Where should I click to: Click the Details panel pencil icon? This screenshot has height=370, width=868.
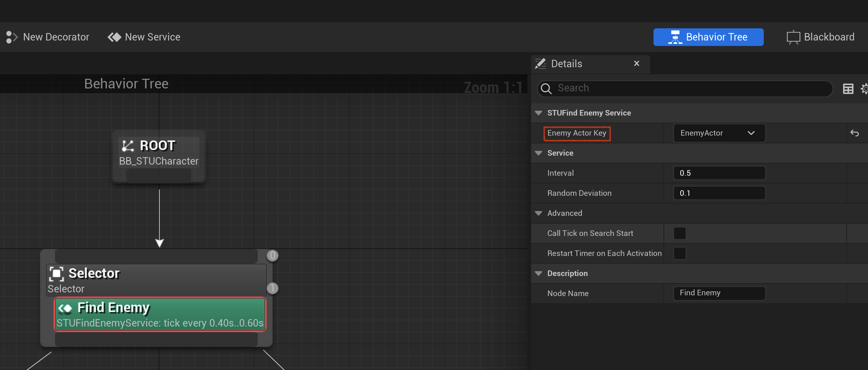click(x=541, y=64)
